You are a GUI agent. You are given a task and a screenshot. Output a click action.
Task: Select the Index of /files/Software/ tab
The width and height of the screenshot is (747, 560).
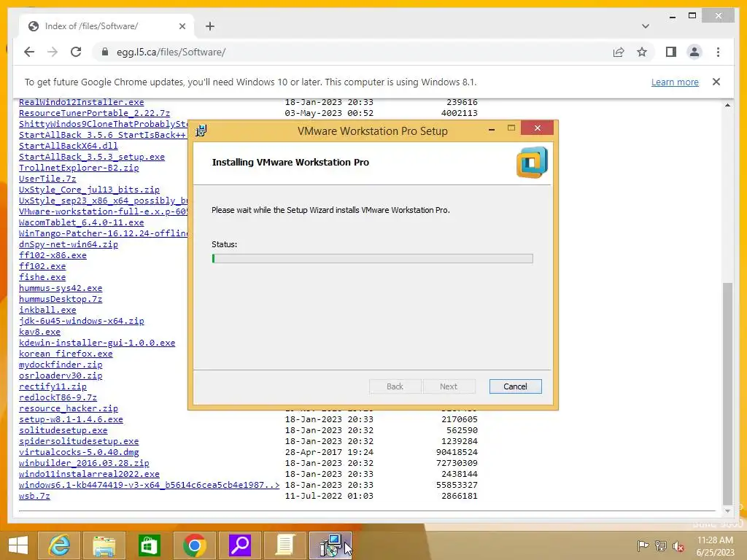pyautogui.click(x=107, y=26)
